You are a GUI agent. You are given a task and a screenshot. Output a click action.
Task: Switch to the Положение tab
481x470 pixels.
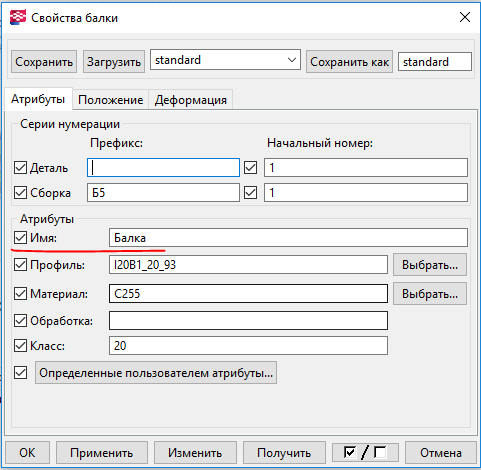click(110, 100)
